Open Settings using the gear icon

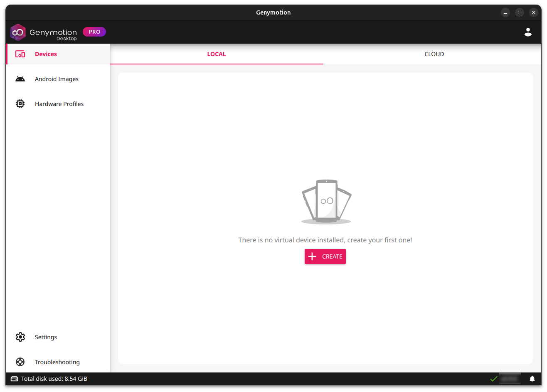coord(20,337)
